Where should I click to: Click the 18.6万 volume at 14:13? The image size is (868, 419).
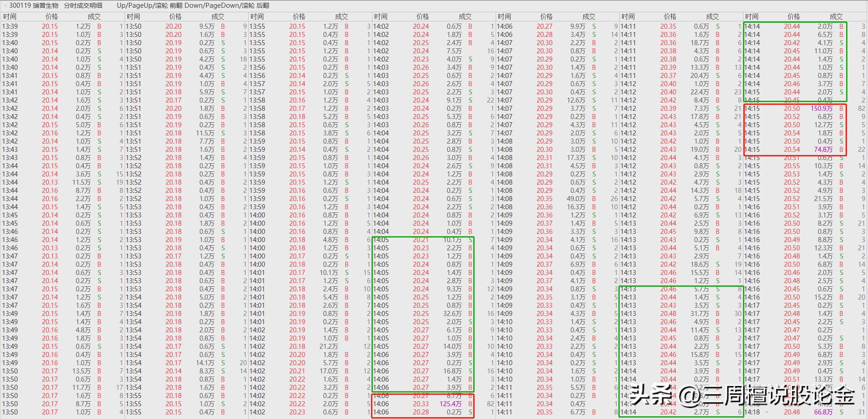(700, 264)
